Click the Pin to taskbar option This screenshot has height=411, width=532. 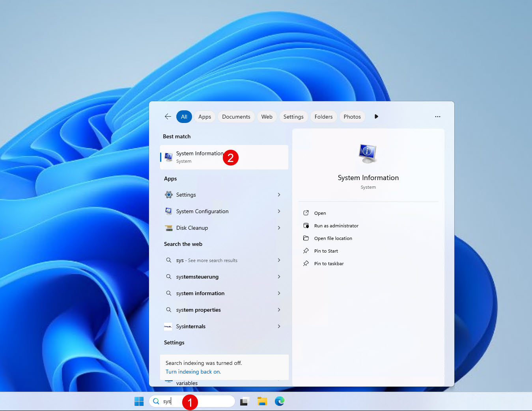coord(329,264)
